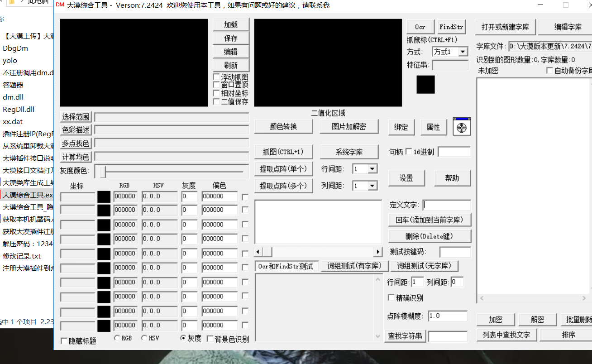Toggle the 16进制 checkbox
Viewport: 592px width, 364px height.
(409, 152)
